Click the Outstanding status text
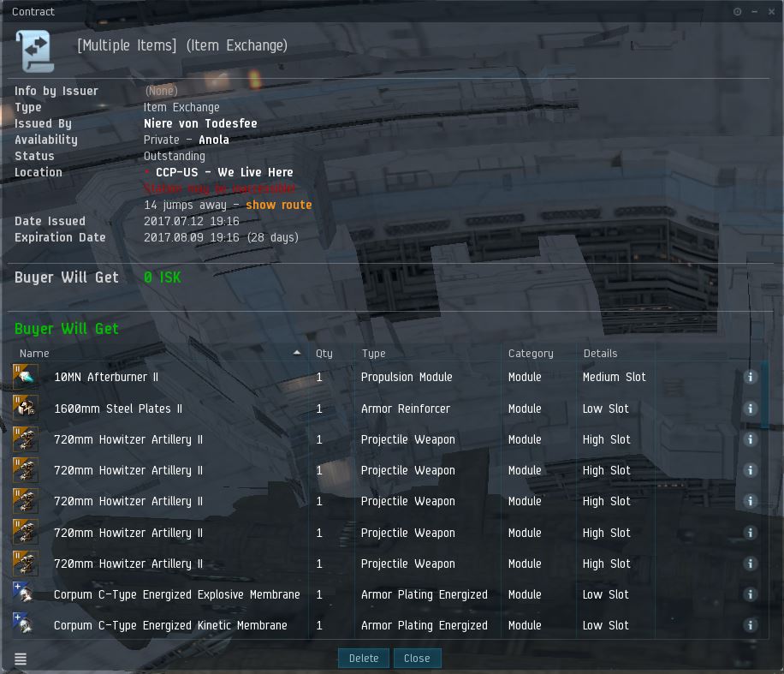784x674 pixels. pos(175,156)
